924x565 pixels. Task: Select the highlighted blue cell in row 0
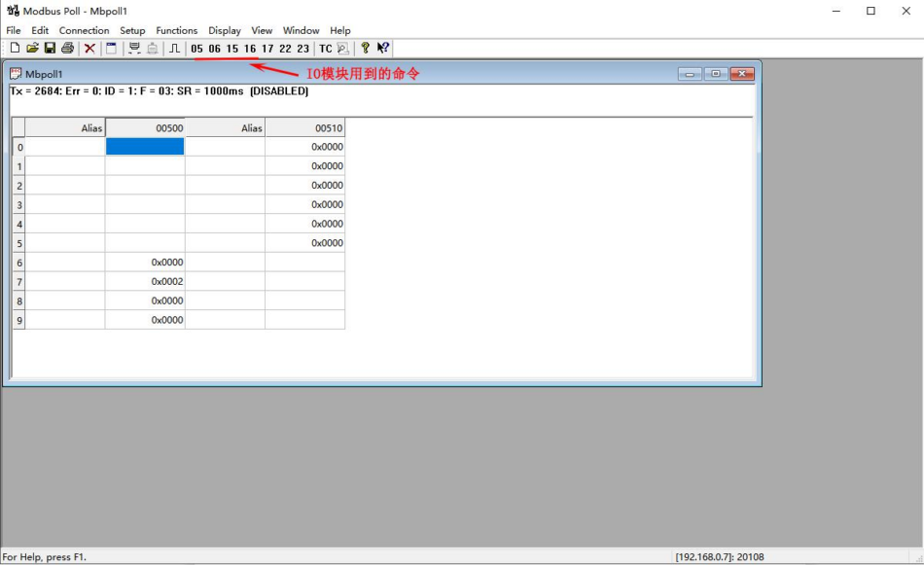(145, 147)
